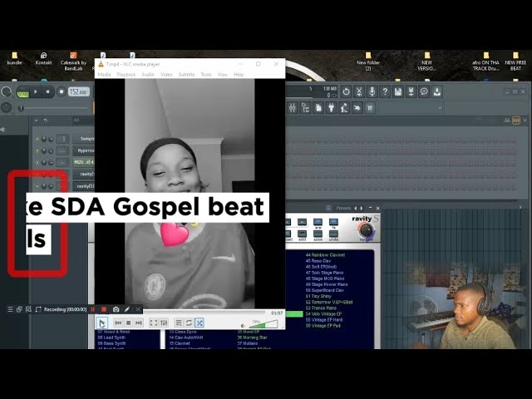The height and width of the screenshot is (399, 532).
Task: Open VLC Media menu
Action: pos(104,75)
